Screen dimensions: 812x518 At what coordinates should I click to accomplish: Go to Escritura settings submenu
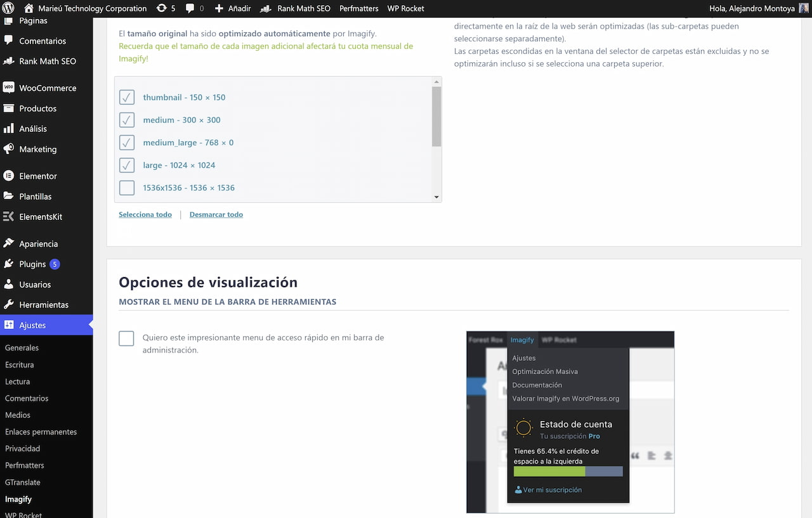tap(20, 365)
